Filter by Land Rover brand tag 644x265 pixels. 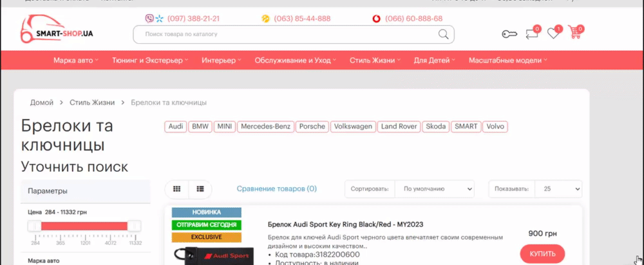(399, 126)
